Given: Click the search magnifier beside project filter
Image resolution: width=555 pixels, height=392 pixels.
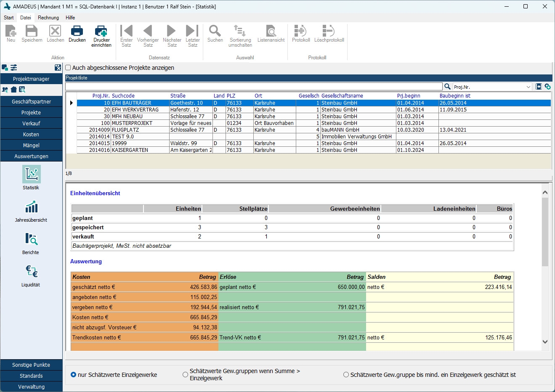Looking at the screenshot, I should click(447, 87).
